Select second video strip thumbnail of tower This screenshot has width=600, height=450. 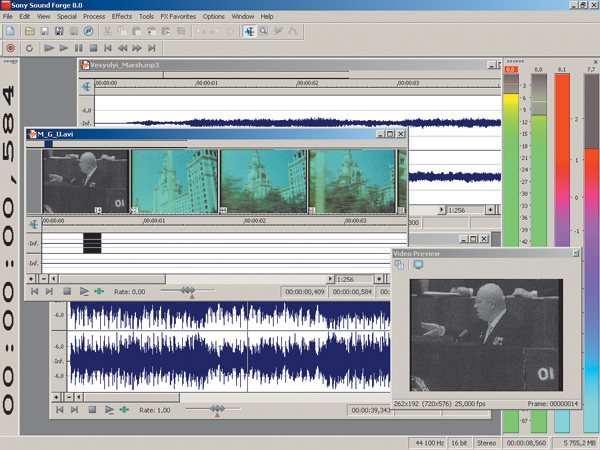pos(174,181)
